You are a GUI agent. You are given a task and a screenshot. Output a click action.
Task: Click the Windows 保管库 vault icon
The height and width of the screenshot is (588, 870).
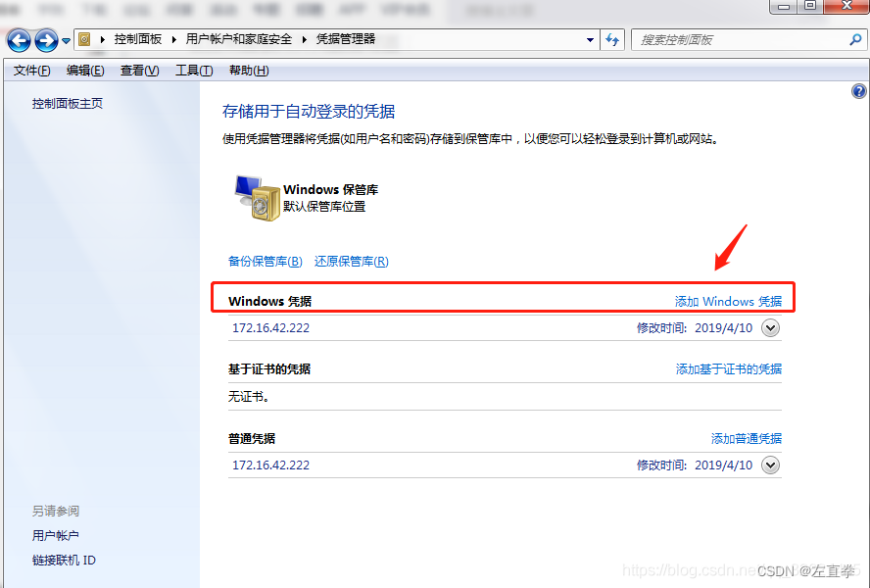click(x=257, y=198)
